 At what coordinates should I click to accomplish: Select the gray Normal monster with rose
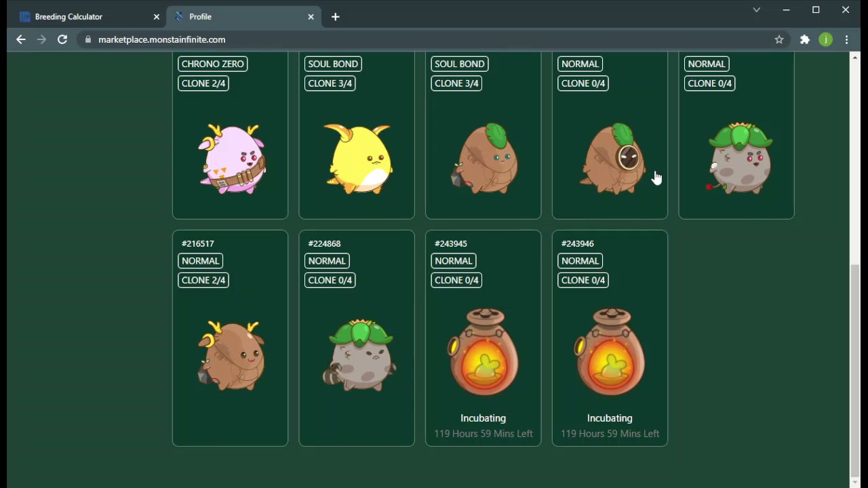point(738,158)
